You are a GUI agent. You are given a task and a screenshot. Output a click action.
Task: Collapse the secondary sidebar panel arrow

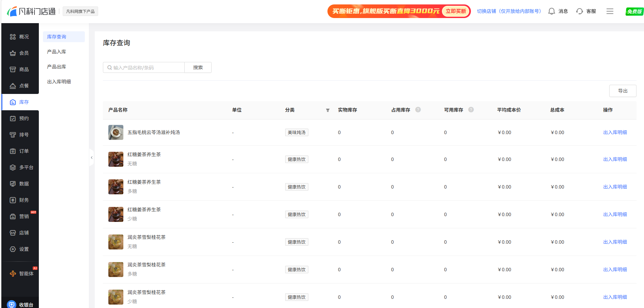(x=92, y=158)
